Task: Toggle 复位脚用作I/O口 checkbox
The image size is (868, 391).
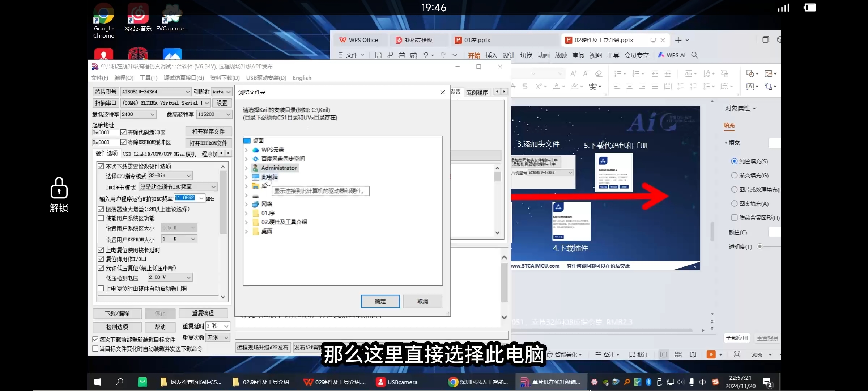Action: coord(101,259)
